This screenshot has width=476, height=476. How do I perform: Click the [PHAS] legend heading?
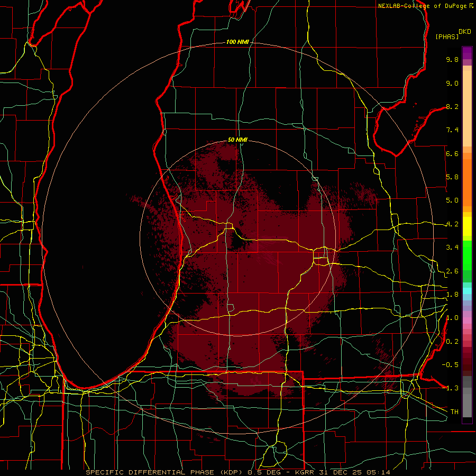tap(447, 37)
